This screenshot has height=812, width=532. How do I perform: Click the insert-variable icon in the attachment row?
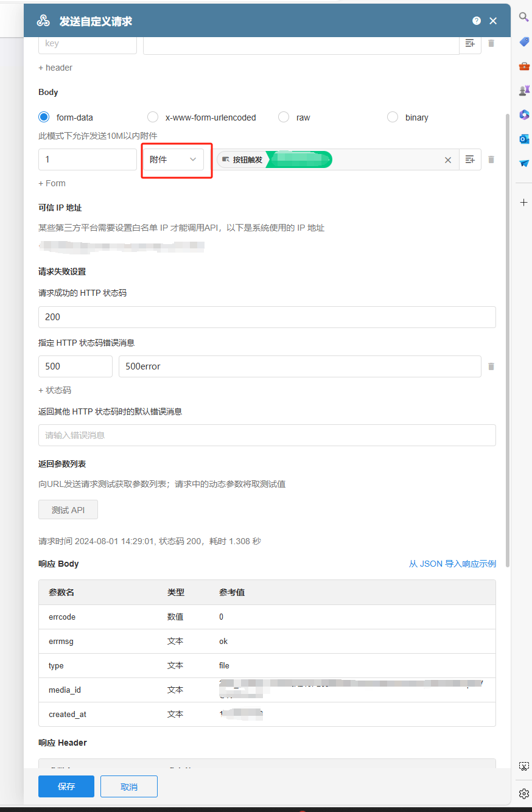(470, 159)
